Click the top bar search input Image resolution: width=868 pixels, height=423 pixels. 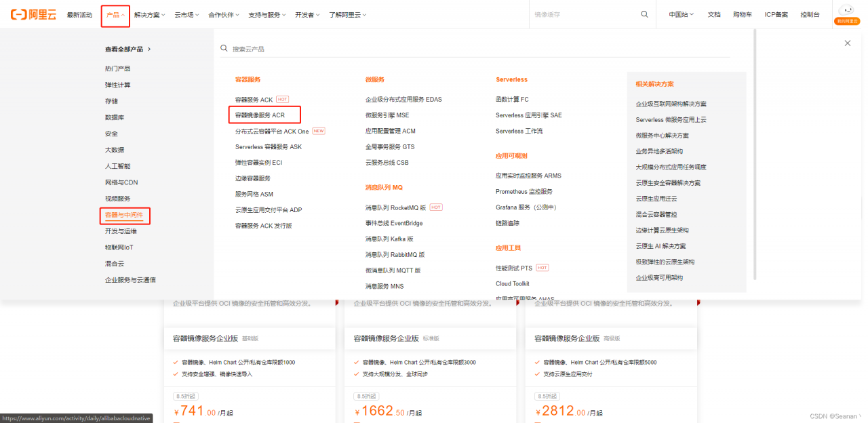tap(583, 14)
